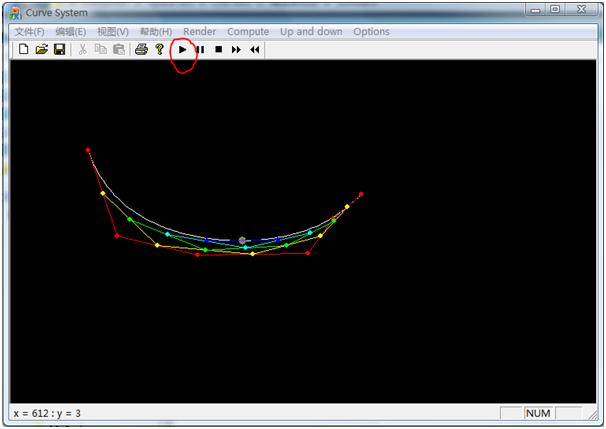Minimize the Curve System window

(535, 10)
